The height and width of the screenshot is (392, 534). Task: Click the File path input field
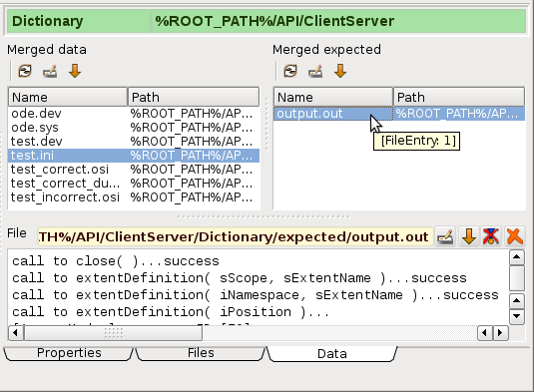[235, 236]
